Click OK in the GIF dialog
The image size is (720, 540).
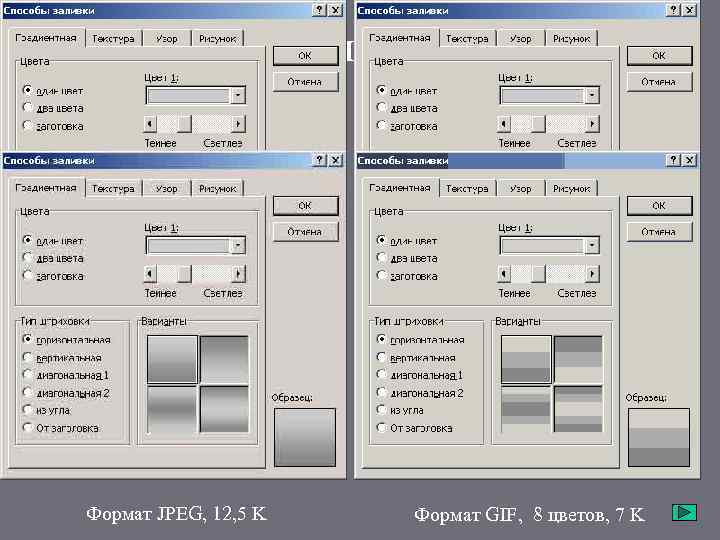pyautogui.click(x=659, y=206)
